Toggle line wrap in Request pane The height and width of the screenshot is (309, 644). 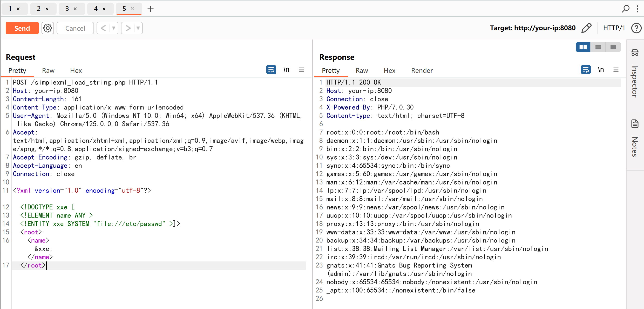click(x=271, y=70)
